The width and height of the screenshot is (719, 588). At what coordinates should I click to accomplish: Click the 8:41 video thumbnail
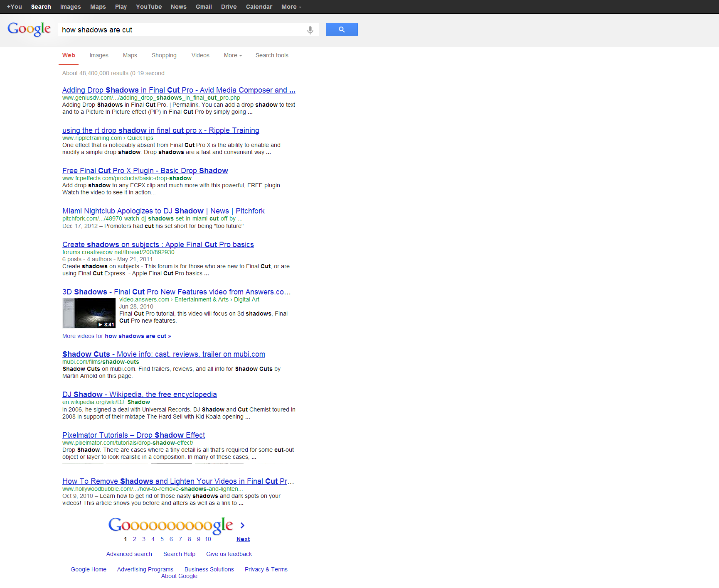[89, 313]
